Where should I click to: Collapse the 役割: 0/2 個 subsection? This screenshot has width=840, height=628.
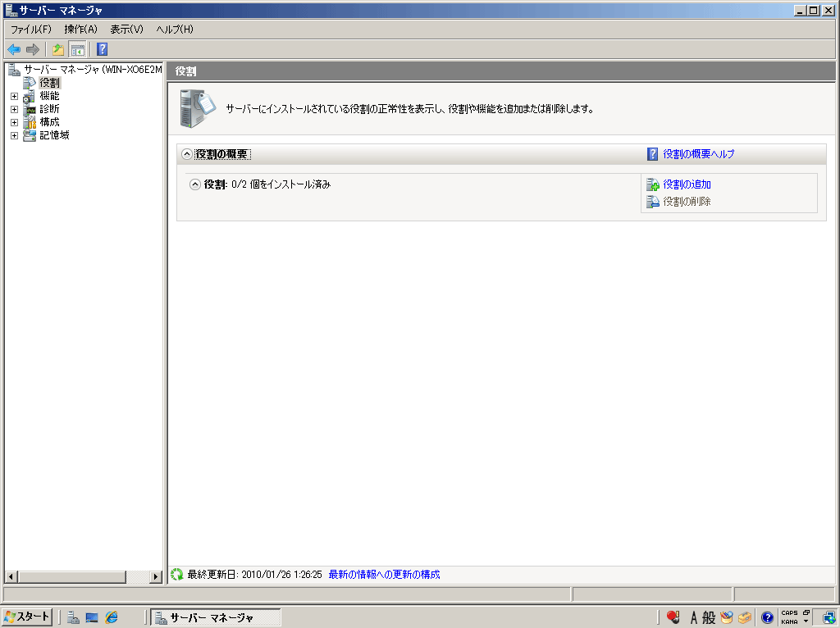coord(195,184)
